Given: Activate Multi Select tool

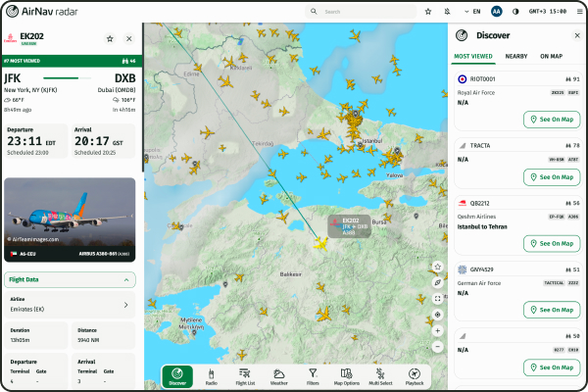Looking at the screenshot, I should [x=380, y=376].
